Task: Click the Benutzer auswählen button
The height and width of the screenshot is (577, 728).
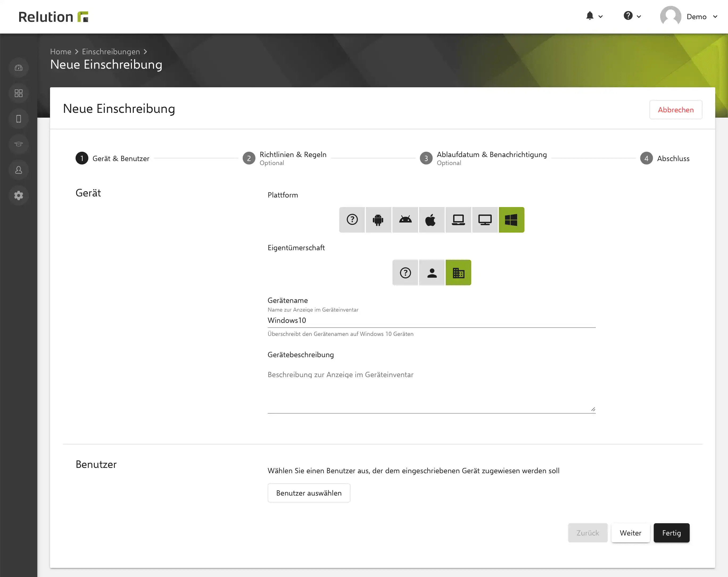Action: pos(309,493)
